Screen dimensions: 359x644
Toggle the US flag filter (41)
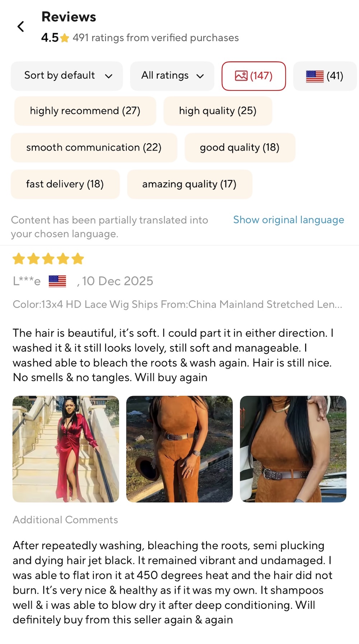pos(325,76)
